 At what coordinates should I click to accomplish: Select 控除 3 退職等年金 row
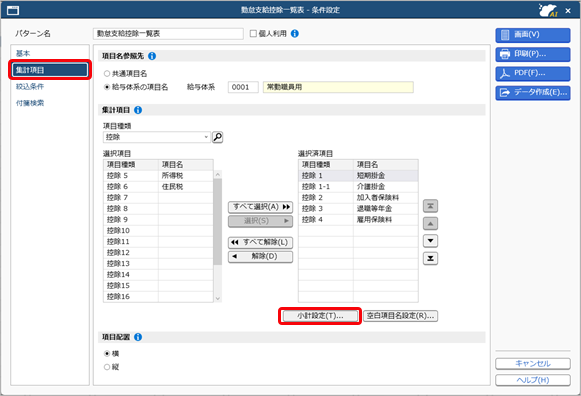358,209
